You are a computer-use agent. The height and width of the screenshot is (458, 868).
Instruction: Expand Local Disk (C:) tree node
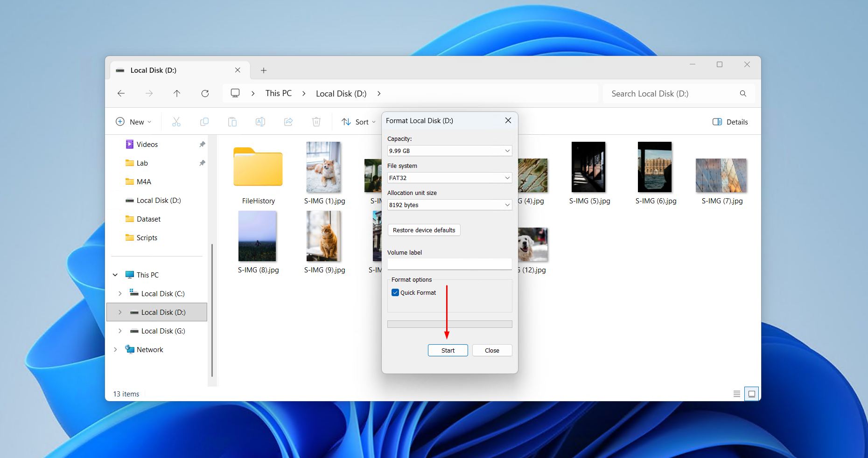pyautogui.click(x=120, y=294)
